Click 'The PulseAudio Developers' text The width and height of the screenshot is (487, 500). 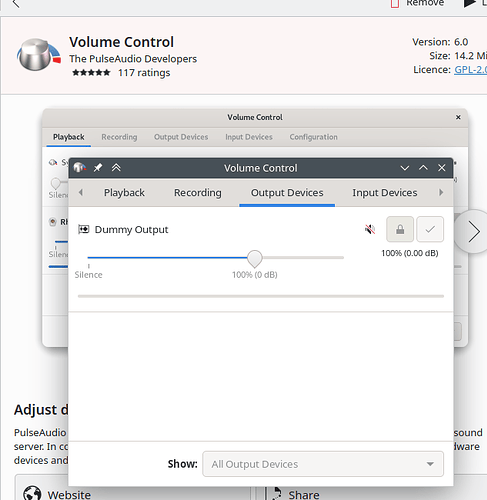(133, 59)
